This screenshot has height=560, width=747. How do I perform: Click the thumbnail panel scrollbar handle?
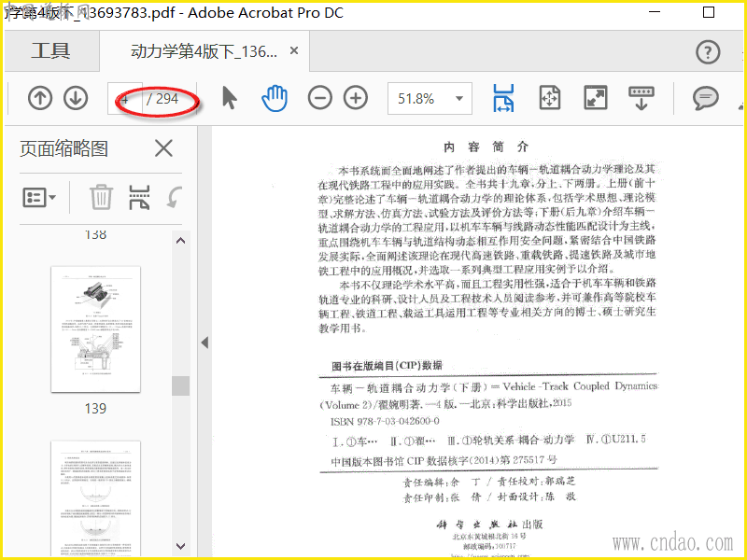click(180, 385)
